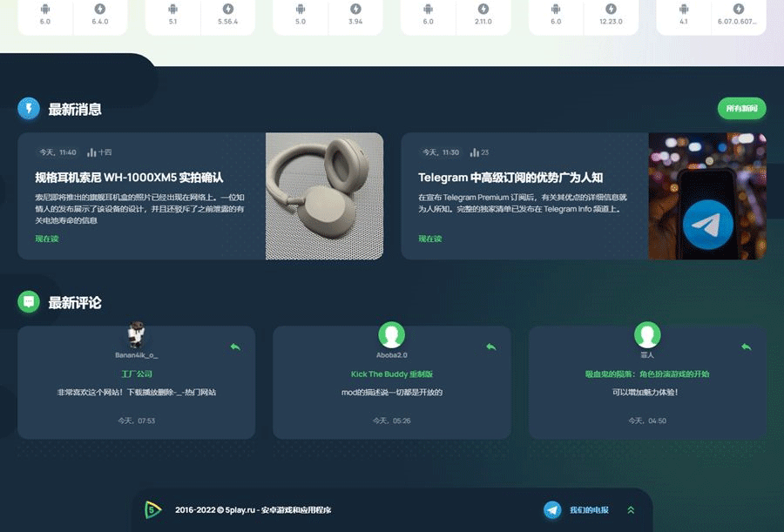Click comment text mod的描述说一切都是开放的
Image resolution: width=784 pixels, height=532 pixels.
391,393
